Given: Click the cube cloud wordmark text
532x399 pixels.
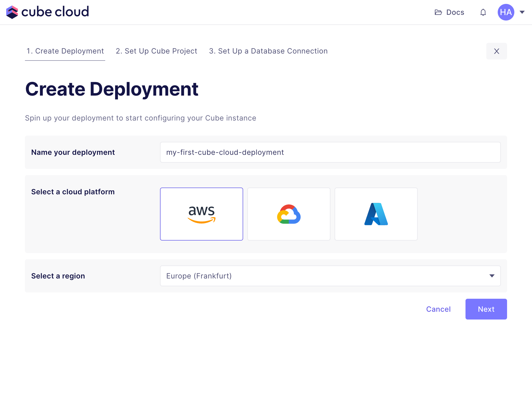Looking at the screenshot, I should [55, 12].
